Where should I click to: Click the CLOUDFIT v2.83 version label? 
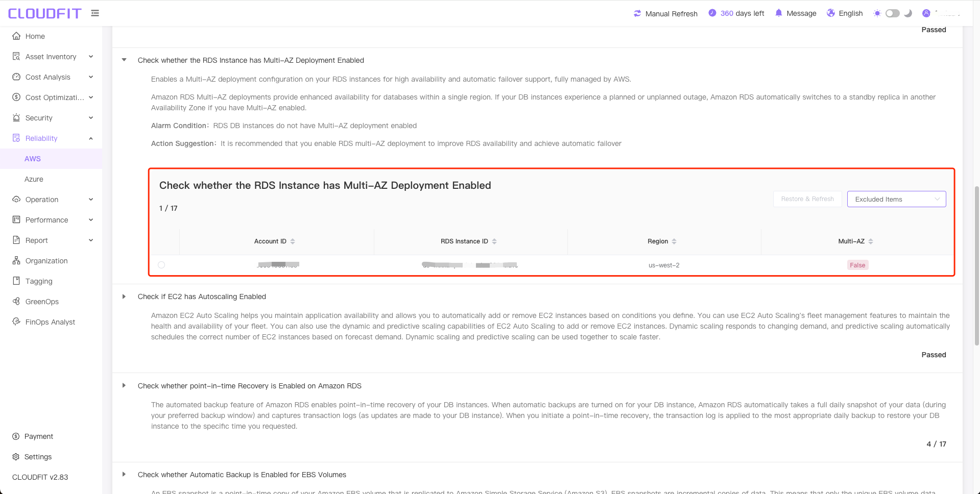pyautogui.click(x=40, y=477)
